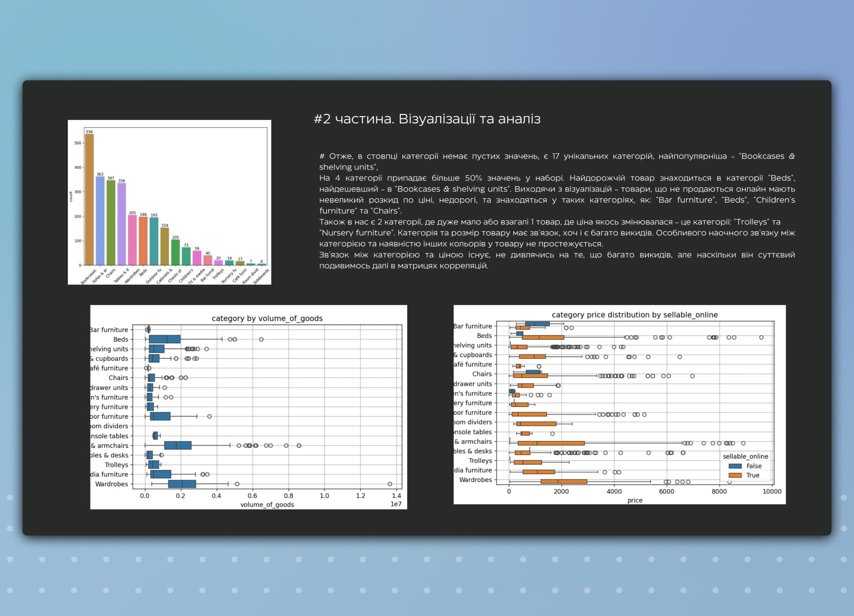Viewport: 854px width, 616px height.
Task: Click the "1e7" axis scale note
Action: click(x=396, y=504)
